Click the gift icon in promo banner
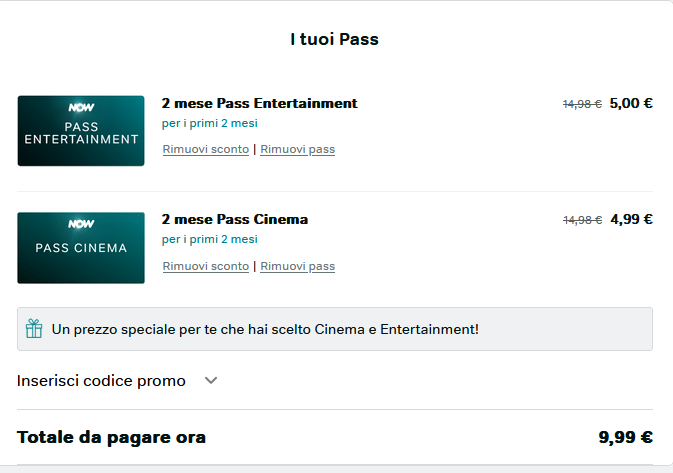673x473 pixels. [34, 329]
